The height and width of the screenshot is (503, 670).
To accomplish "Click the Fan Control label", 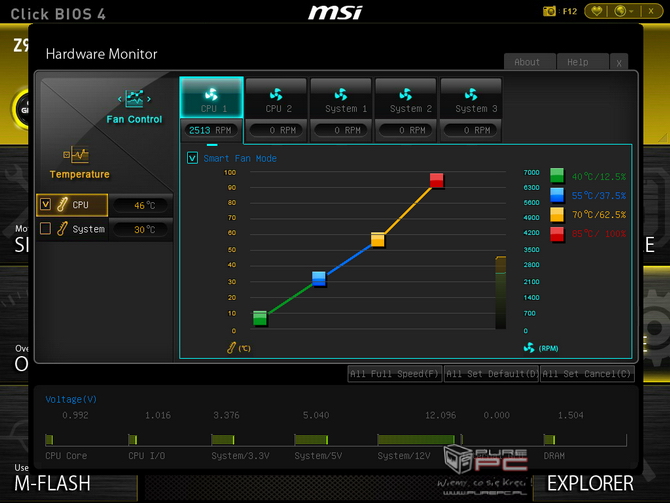I will [x=134, y=119].
